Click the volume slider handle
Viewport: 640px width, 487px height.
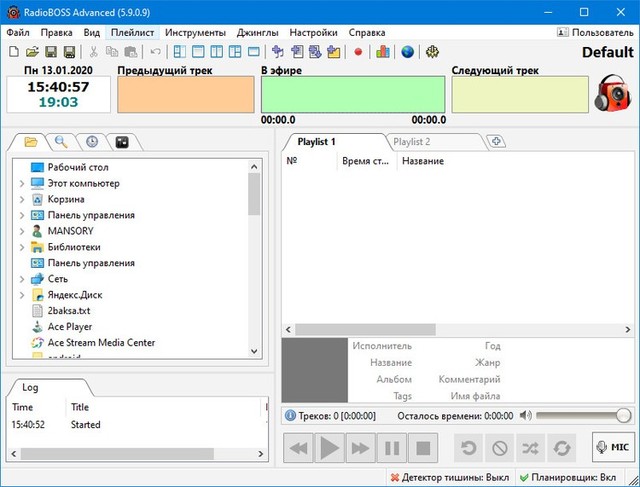point(623,415)
